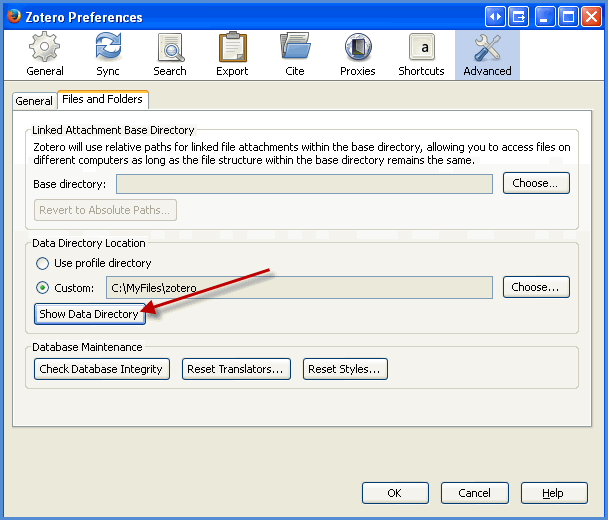608x520 pixels.
Task: Click the Database Maintenance heading
Action: click(x=87, y=347)
